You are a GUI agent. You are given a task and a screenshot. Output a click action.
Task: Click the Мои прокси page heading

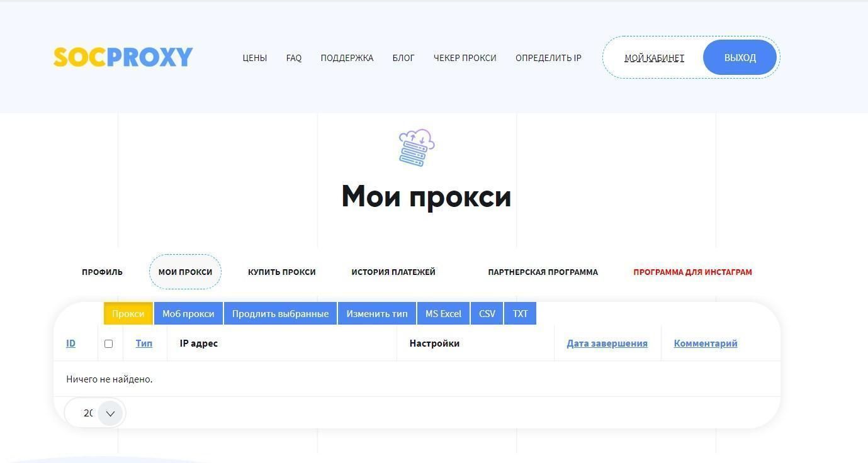click(426, 196)
